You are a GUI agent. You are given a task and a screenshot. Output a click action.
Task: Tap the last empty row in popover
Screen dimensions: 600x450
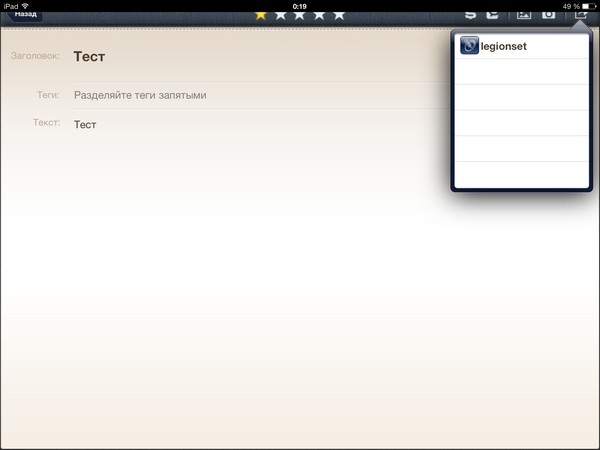point(521,175)
